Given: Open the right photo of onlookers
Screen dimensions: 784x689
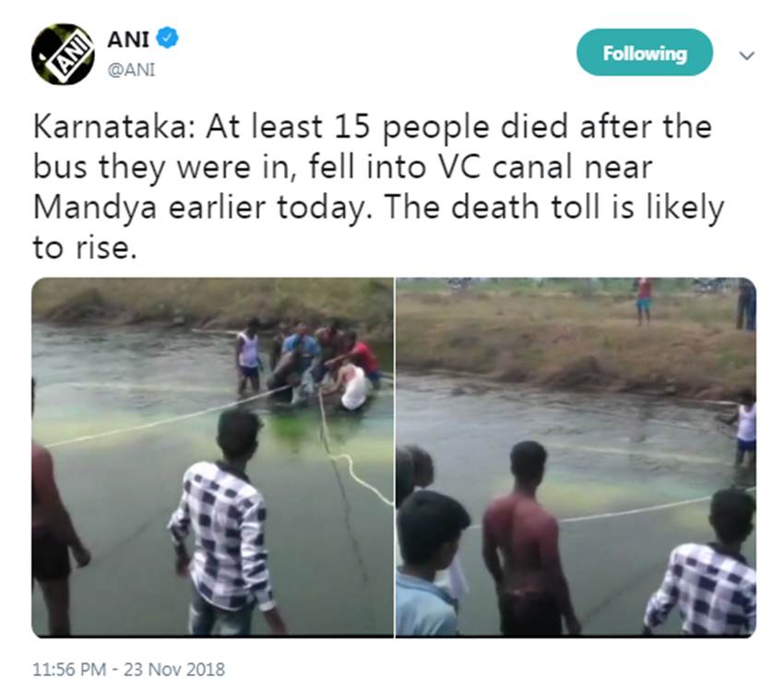Looking at the screenshot, I should coord(576,457).
